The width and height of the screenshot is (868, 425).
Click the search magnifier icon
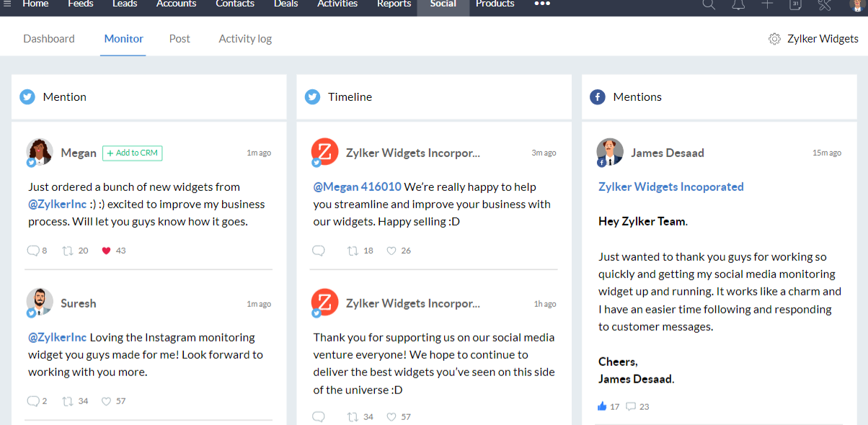(709, 4)
